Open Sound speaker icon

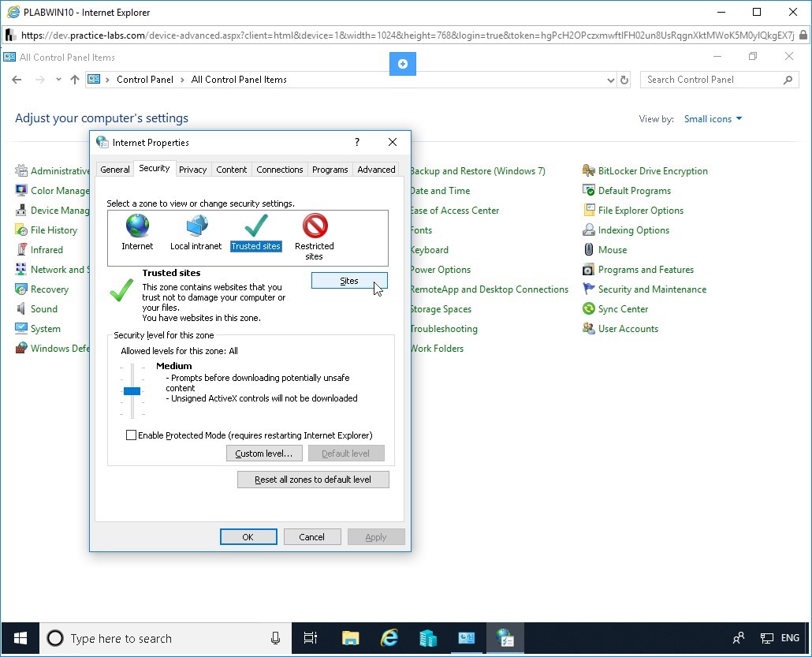pyautogui.click(x=21, y=308)
